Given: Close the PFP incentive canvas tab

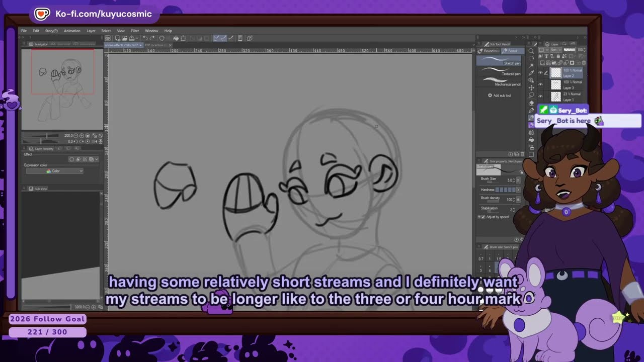Looking at the screenshot, I should (x=170, y=45).
